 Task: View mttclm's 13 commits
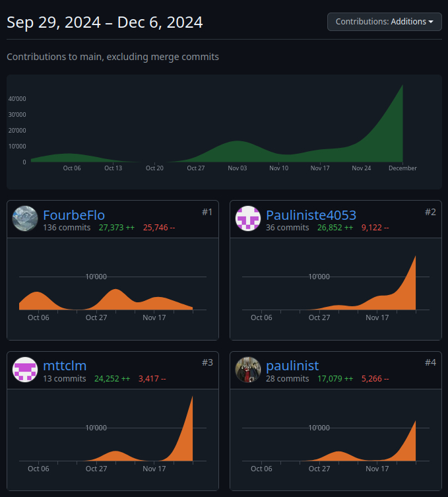tap(65, 379)
